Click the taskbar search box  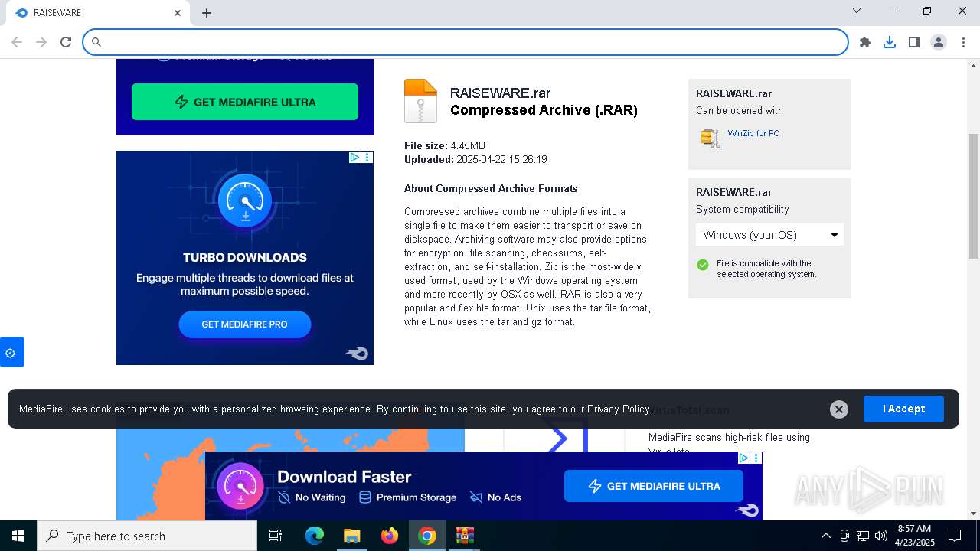pos(147,536)
